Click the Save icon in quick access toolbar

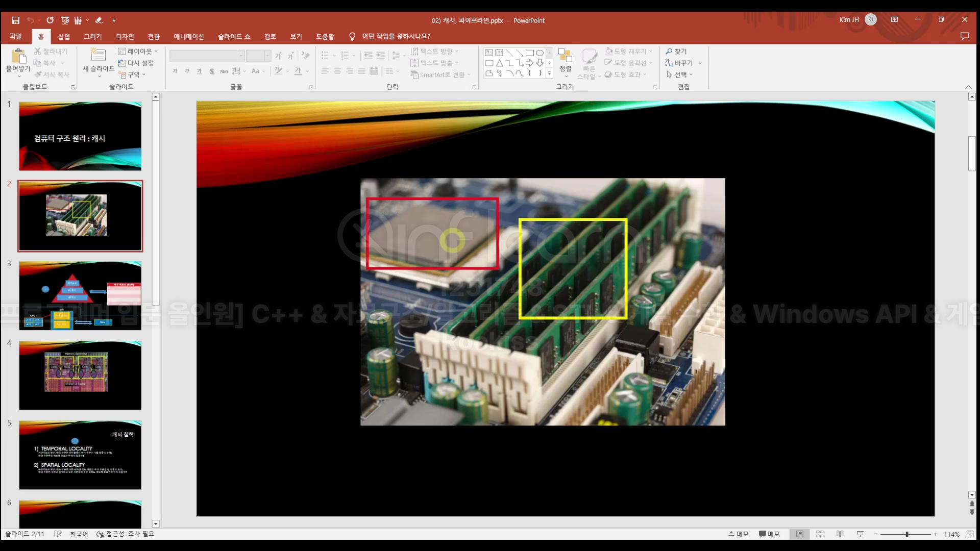coord(15,20)
